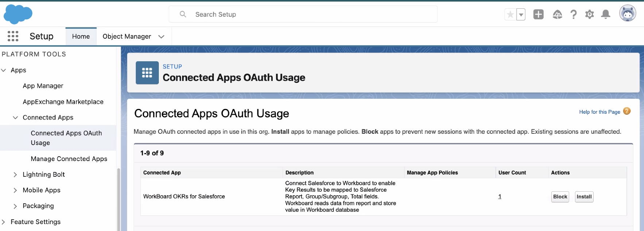Block the WorkBoard OKRs app

pyautogui.click(x=560, y=197)
